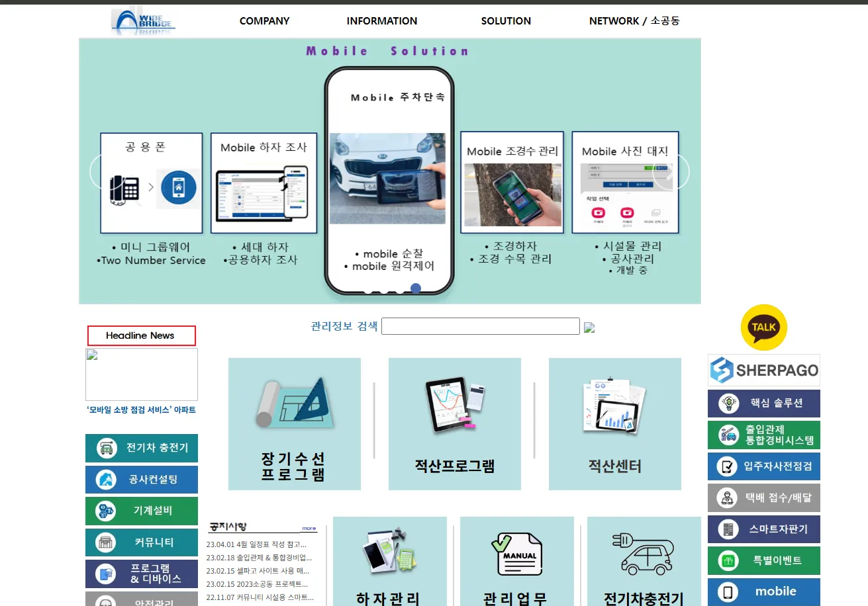Open the 특별이벤트 button
The image size is (868, 606).
pyautogui.click(x=764, y=560)
